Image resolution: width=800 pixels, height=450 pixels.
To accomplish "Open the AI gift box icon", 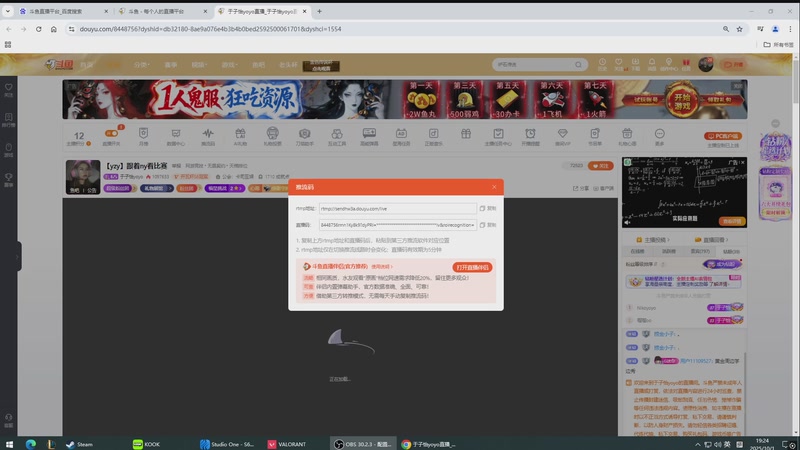I will click(x=240, y=134).
